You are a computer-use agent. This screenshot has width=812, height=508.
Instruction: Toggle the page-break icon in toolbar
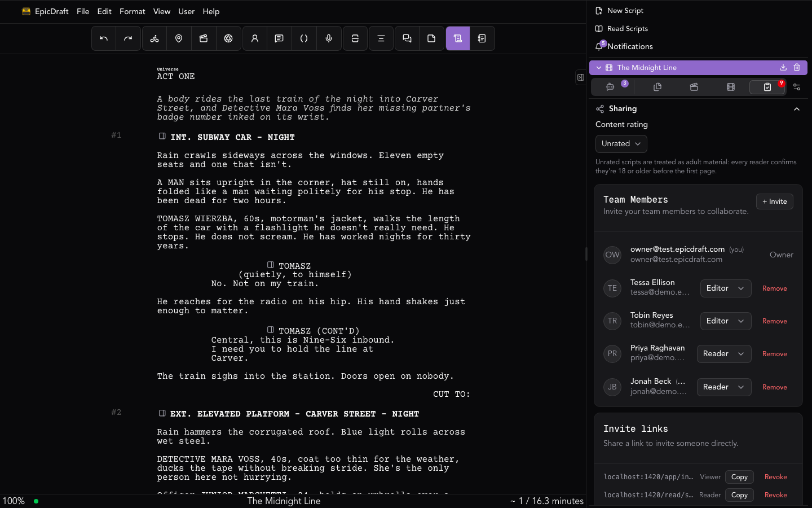(x=355, y=38)
